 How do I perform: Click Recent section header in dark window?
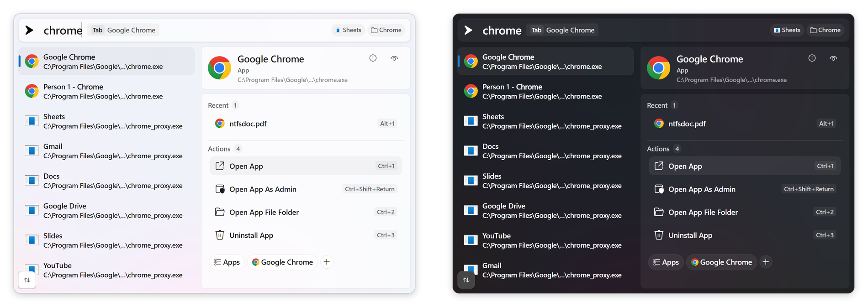click(x=657, y=105)
